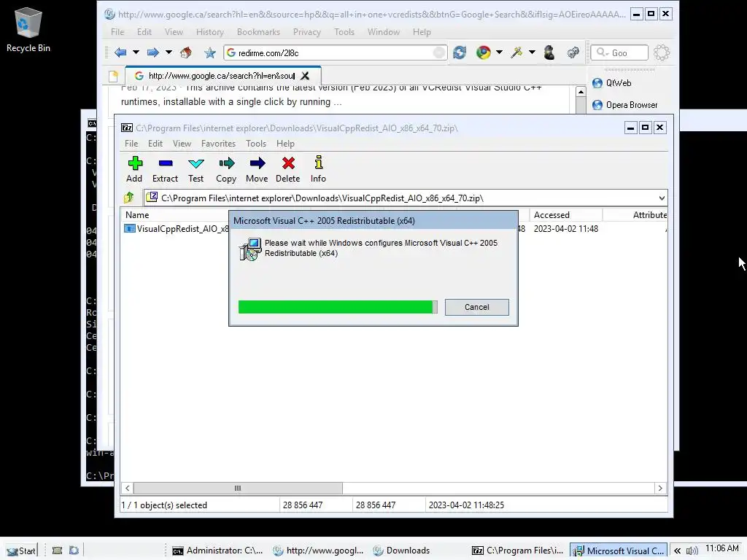Open 7-Zip View menu
Screen dimensions: 747x560
182,144
